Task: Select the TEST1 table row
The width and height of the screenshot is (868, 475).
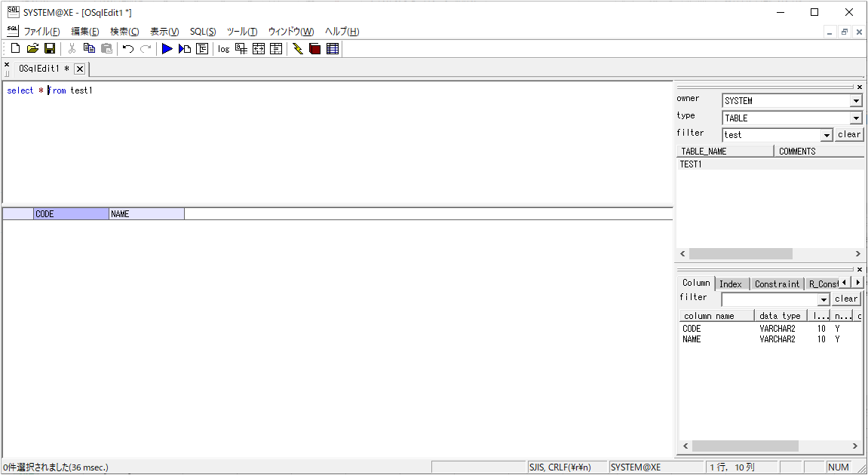Action: point(770,164)
